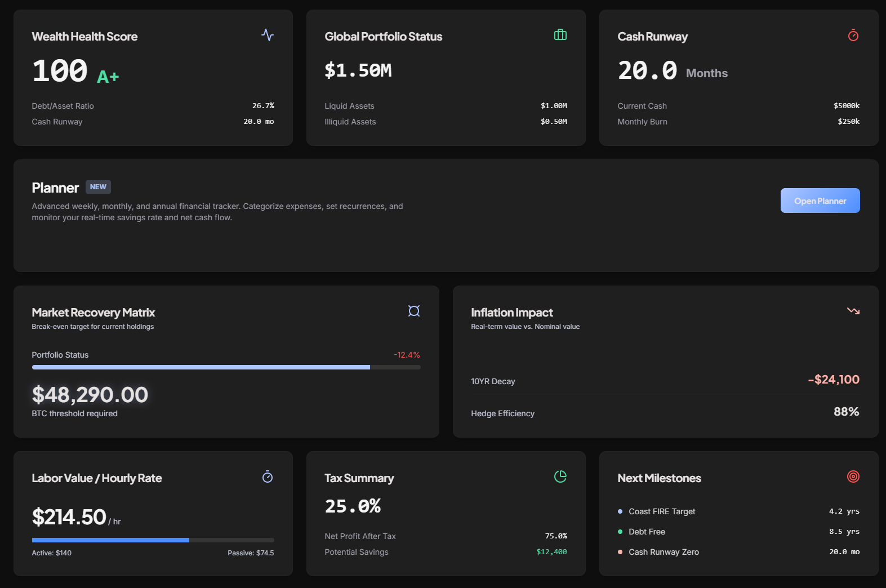The width and height of the screenshot is (886, 588).
Task: Click the 10YR Decay -$24,100 value
Action: click(834, 380)
